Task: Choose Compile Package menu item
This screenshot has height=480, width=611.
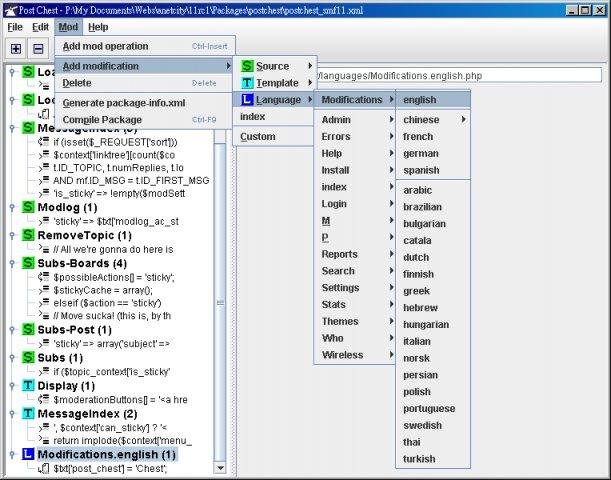Action: coord(143,120)
